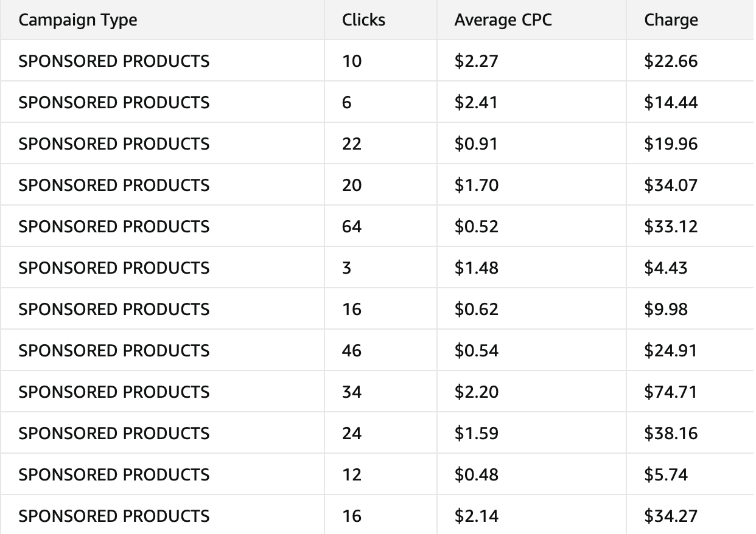
Task: Click the cell showing 46 clicks
Action: point(352,351)
